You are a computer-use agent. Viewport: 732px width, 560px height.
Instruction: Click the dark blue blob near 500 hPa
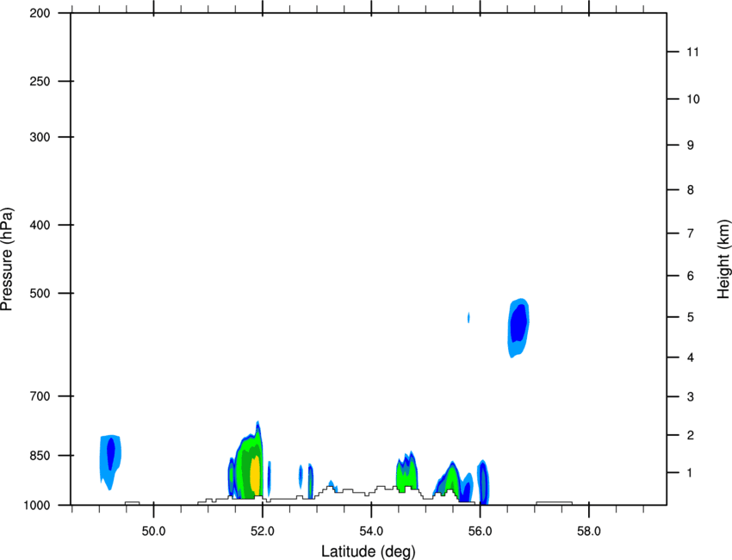point(518,323)
